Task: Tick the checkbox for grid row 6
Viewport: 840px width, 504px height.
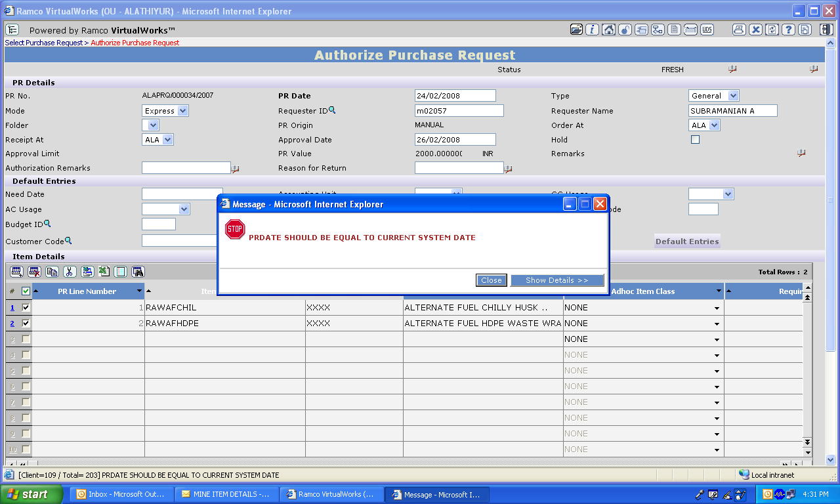Action: point(26,386)
